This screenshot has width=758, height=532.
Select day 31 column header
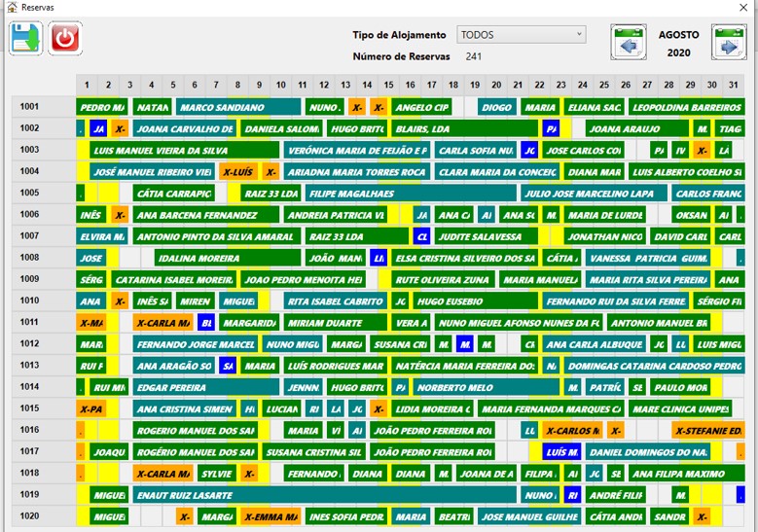click(734, 85)
